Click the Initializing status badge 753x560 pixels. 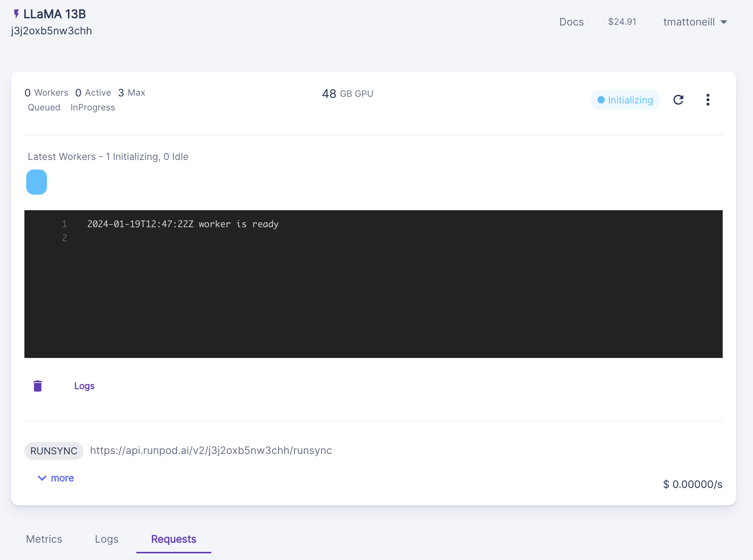pos(625,100)
